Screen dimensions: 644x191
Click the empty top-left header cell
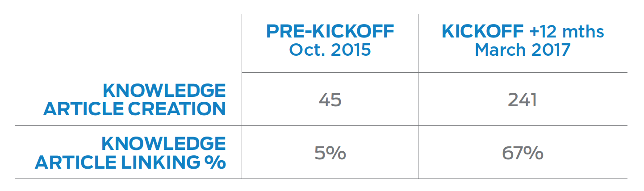(128, 43)
